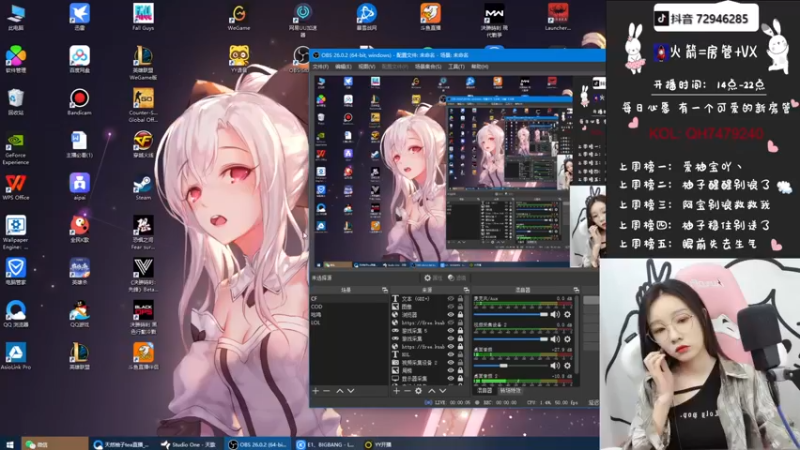Select the GeForce Experience desktop icon
This screenshot has height=450, width=800.
(x=15, y=148)
